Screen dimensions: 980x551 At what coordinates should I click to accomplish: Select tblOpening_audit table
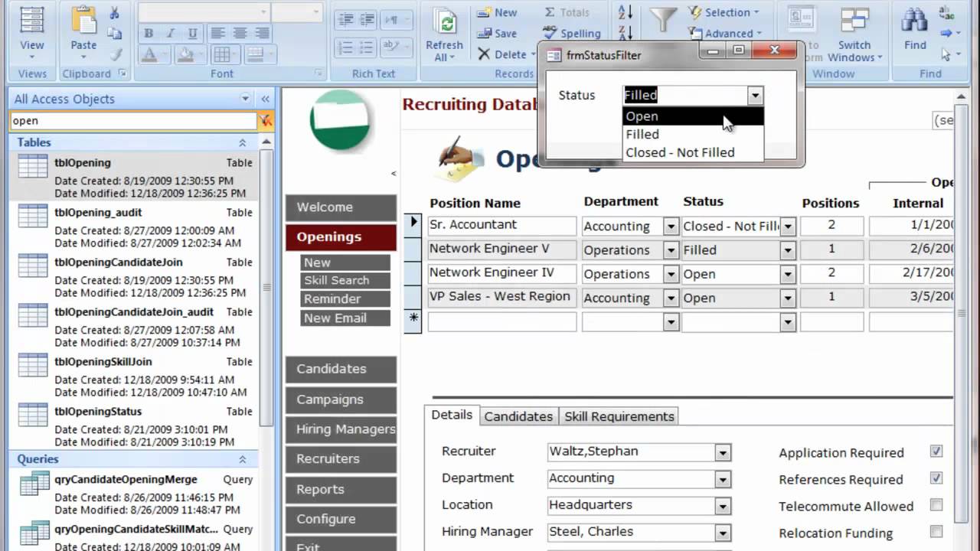point(135,227)
